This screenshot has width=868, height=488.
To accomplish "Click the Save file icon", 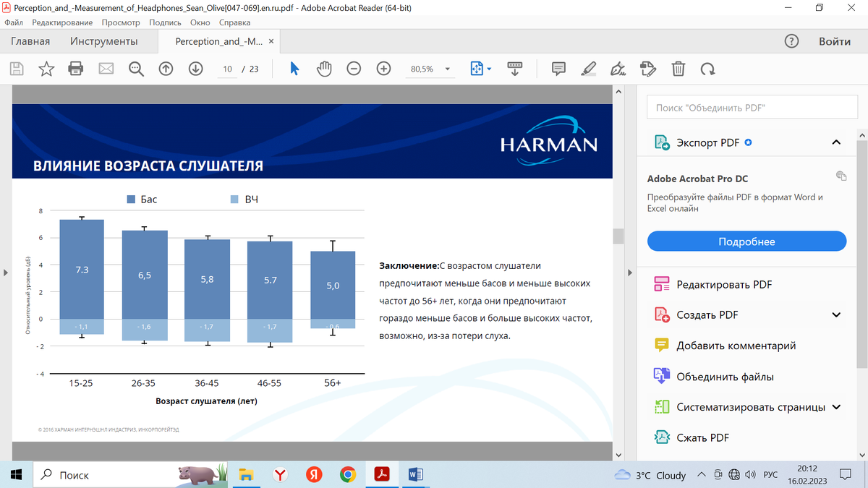I will [17, 69].
